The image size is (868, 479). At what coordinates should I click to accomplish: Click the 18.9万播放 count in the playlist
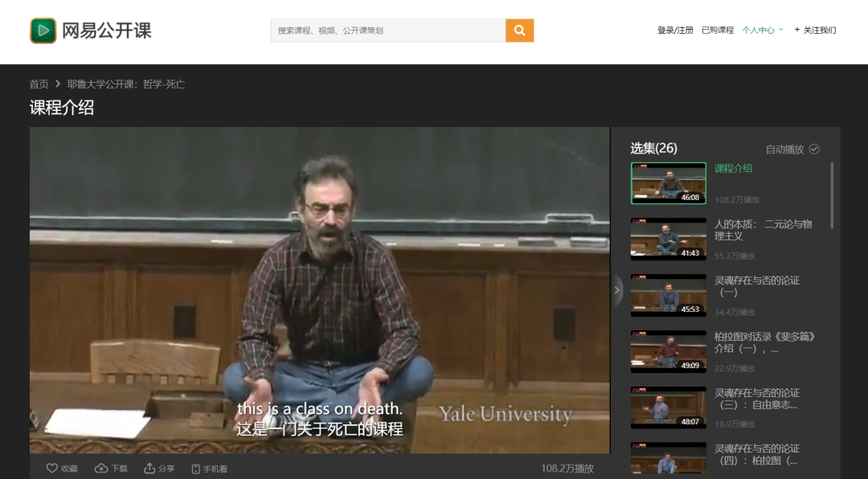(x=735, y=424)
